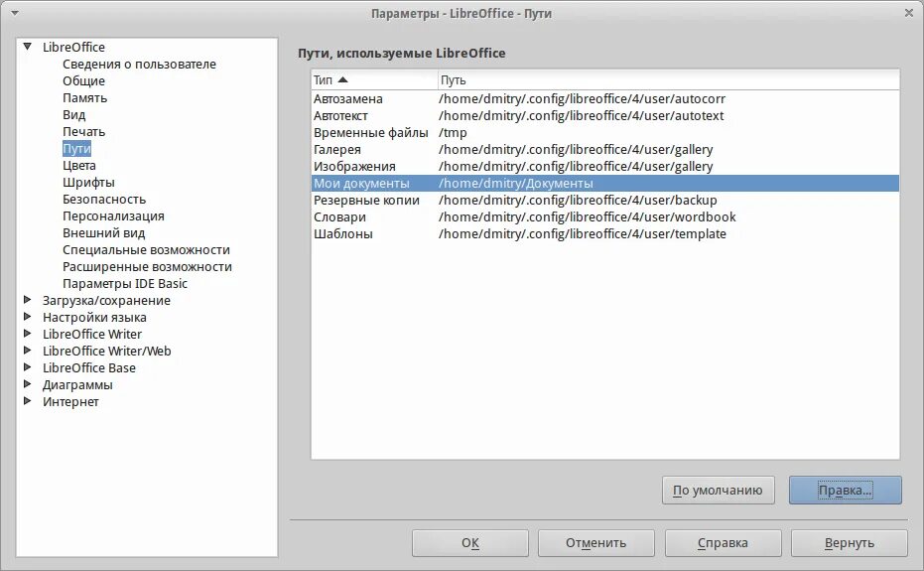
Task: Select the Загрузка/сохранение label
Action: point(106,300)
